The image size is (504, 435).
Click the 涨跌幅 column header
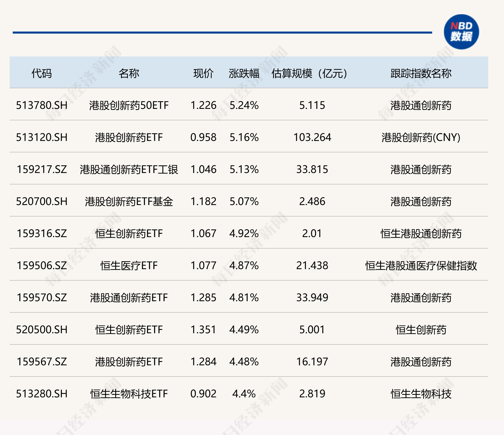coord(244,74)
